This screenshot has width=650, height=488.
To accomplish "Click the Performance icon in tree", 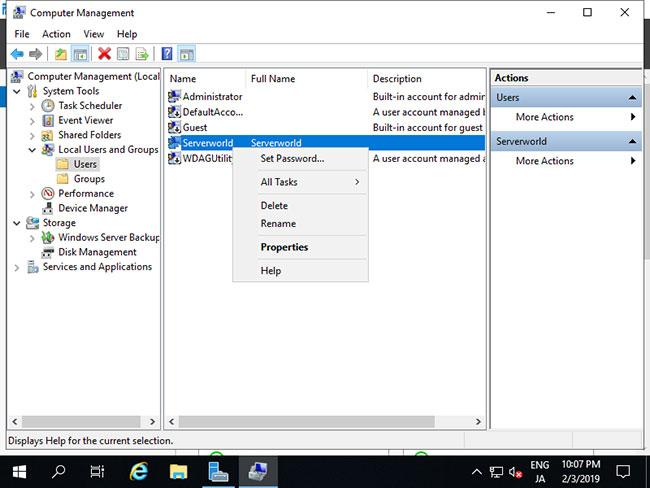I will (48, 194).
